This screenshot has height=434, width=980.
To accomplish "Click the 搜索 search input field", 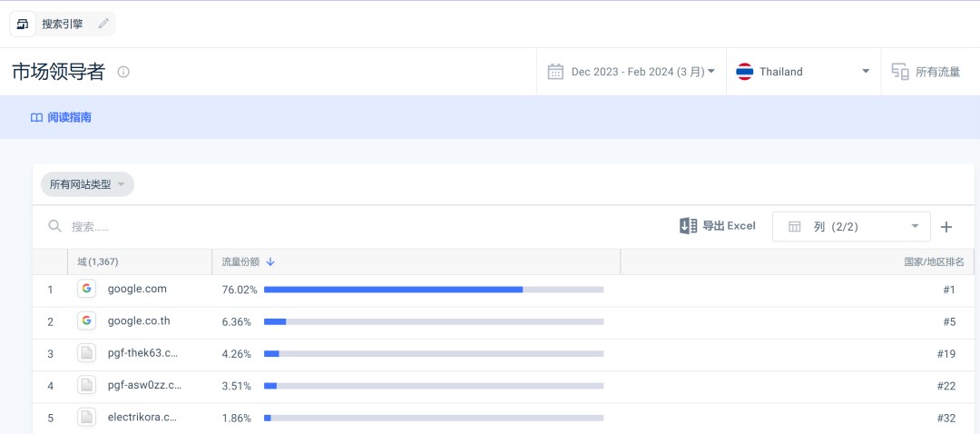I will pyautogui.click(x=272, y=226).
